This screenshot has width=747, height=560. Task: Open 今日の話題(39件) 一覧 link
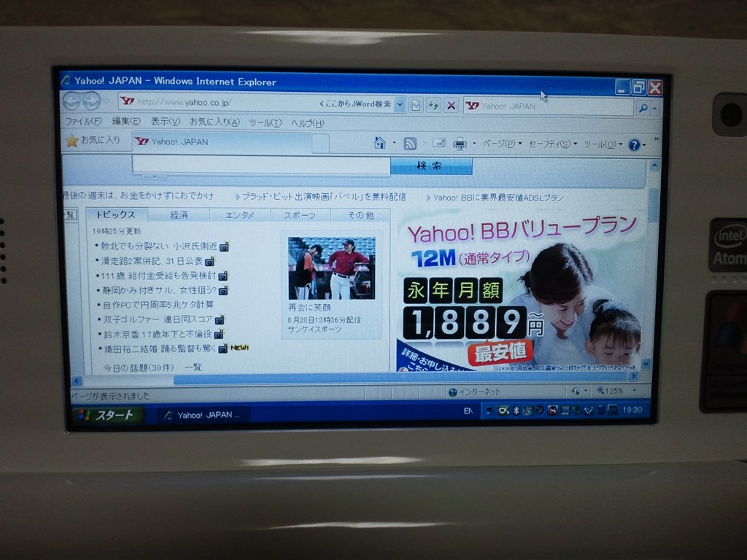pos(152,367)
